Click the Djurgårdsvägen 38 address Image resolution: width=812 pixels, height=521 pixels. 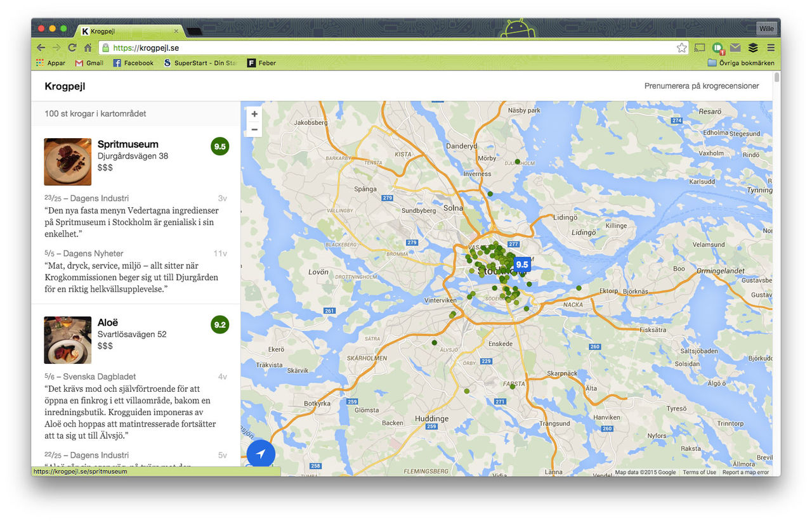133,156
